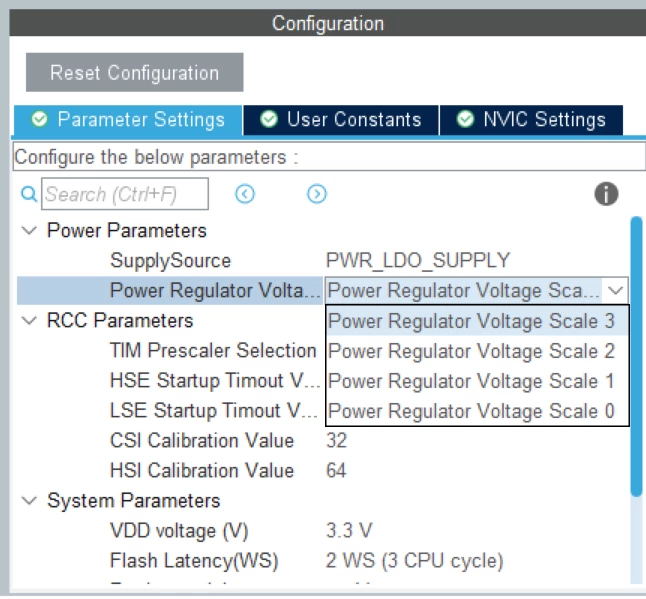Collapse the RCC Parameters section
Screen dimensions: 646x599
[x=29, y=321]
